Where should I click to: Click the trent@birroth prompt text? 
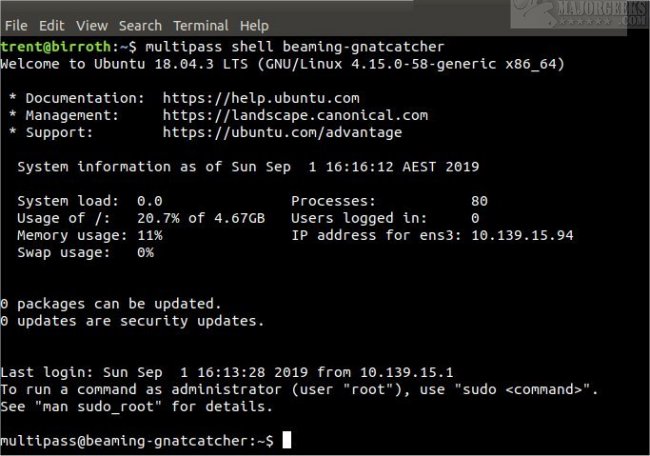pos(55,47)
